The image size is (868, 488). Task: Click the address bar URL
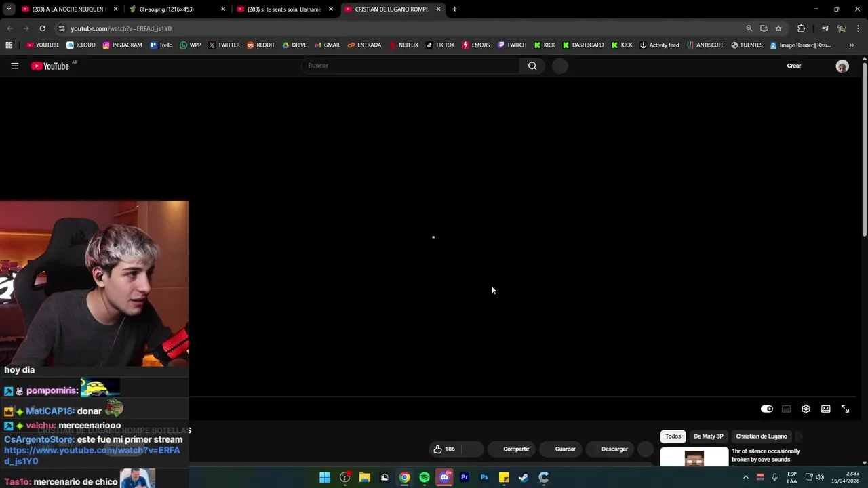pyautogui.click(x=121, y=28)
